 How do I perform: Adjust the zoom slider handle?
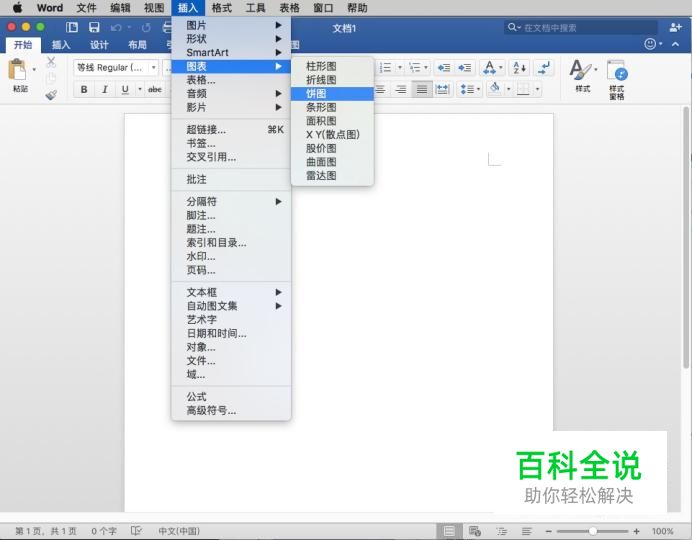pyautogui.click(x=593, y=531)
